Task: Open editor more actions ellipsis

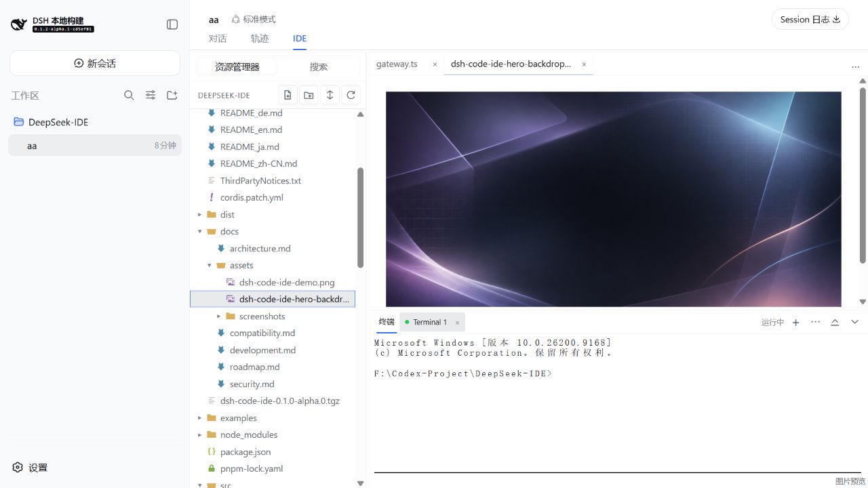Action: 855,66
